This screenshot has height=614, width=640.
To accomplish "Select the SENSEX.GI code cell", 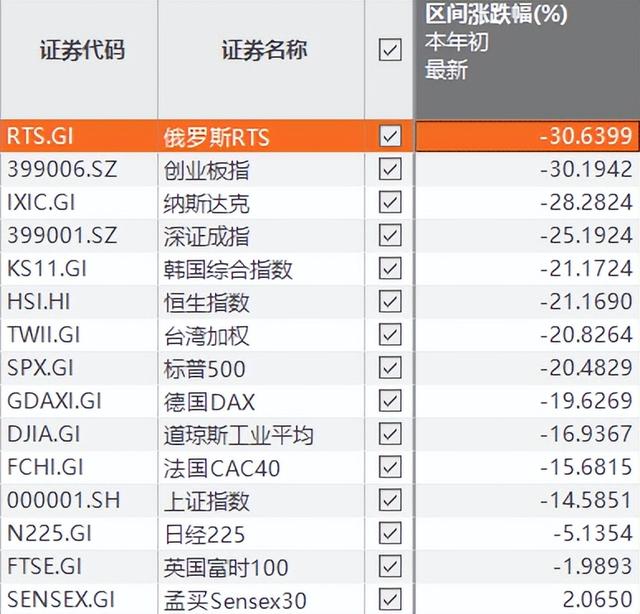I will pos(79,599).
